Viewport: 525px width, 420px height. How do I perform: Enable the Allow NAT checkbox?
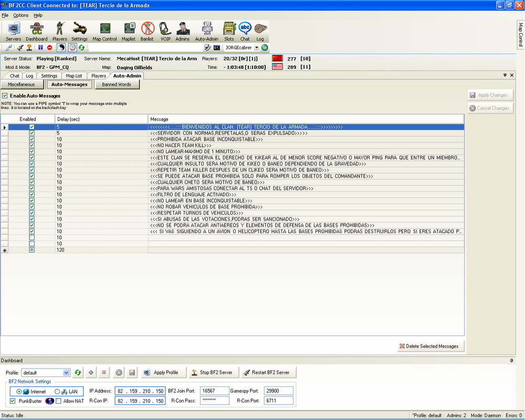(59, 401)
